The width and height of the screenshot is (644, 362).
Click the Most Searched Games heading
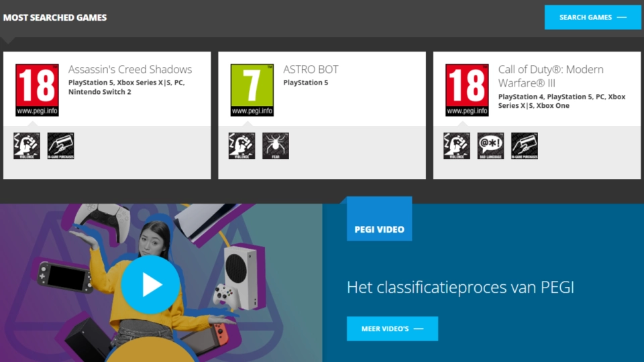(x=55, y=17)
